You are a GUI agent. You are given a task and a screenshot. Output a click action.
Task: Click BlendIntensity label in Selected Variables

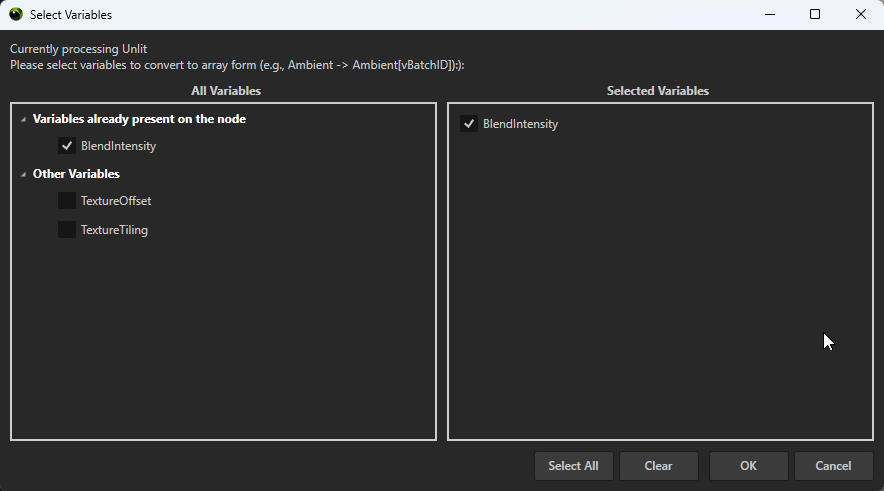pyautogui.click(x=520, y=124)
